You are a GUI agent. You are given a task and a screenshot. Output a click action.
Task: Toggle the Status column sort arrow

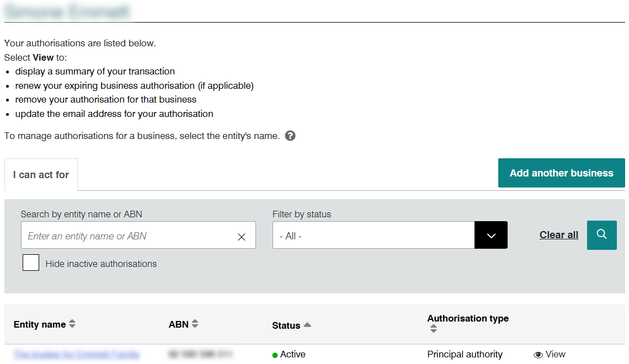307,325
